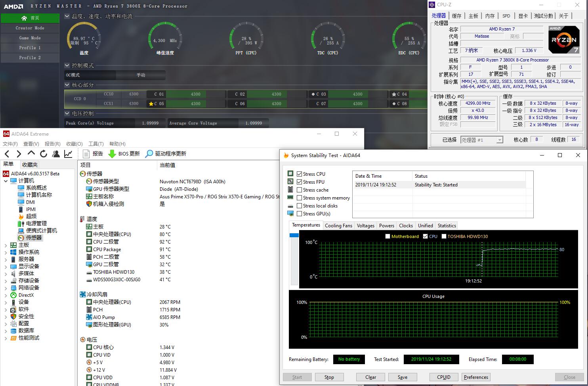Open the 处理器 #1 selection dropdown in CPU-Z

coord(500,140)
